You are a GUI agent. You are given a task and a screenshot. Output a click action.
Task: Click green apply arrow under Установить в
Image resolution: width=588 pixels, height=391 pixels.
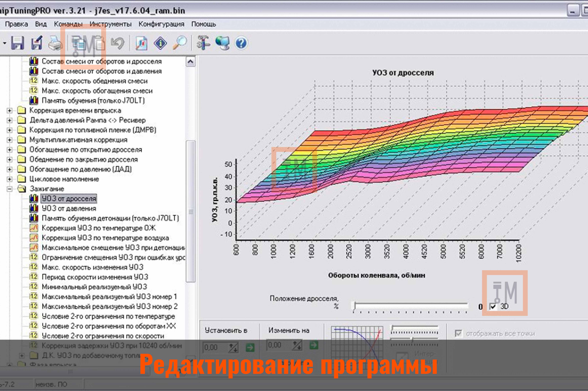coord(250,347)
